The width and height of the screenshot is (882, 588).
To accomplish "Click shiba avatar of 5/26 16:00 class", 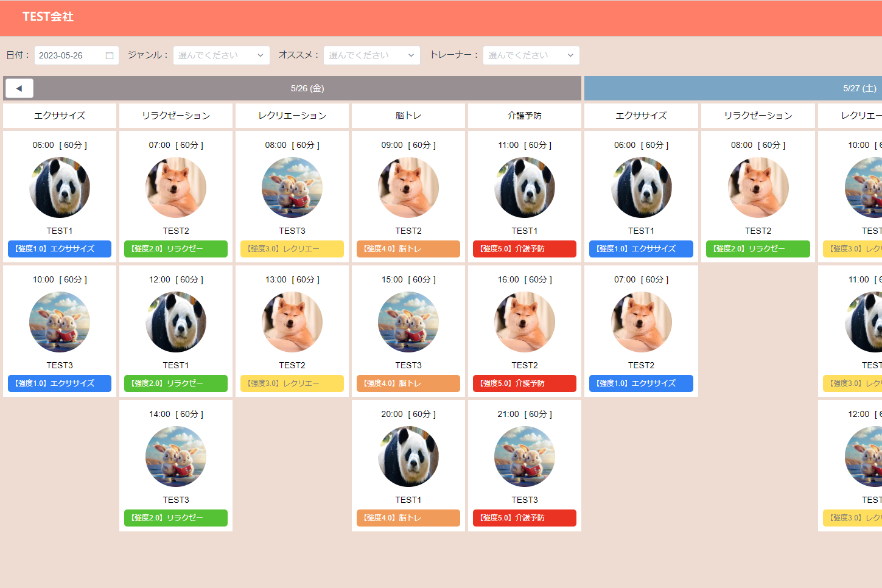I will tap(525, 322).
